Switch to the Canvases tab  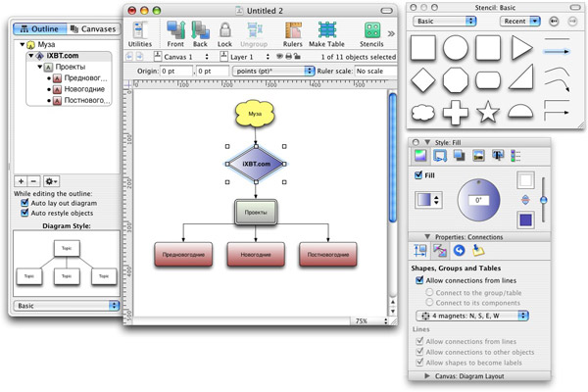coord(94,28)
